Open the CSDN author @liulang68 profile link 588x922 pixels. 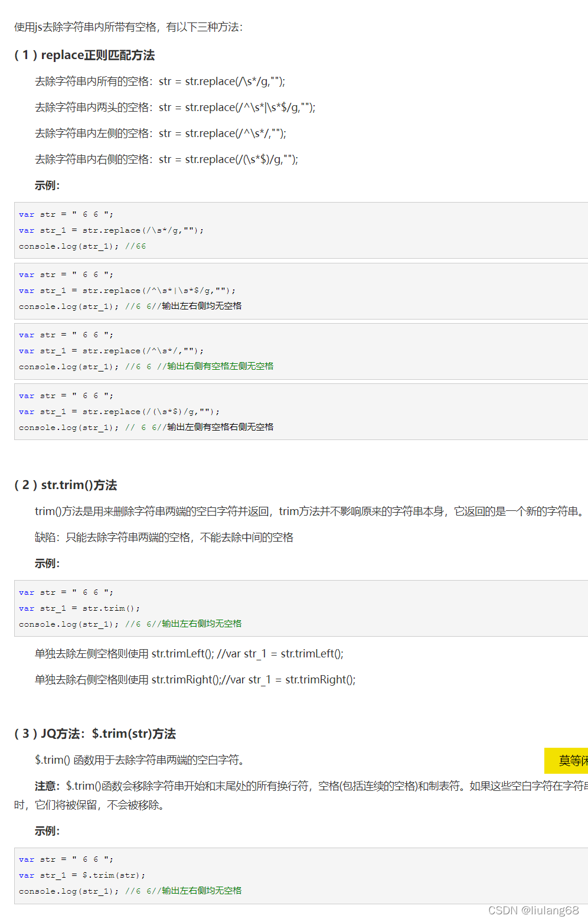tap(535, 911)
